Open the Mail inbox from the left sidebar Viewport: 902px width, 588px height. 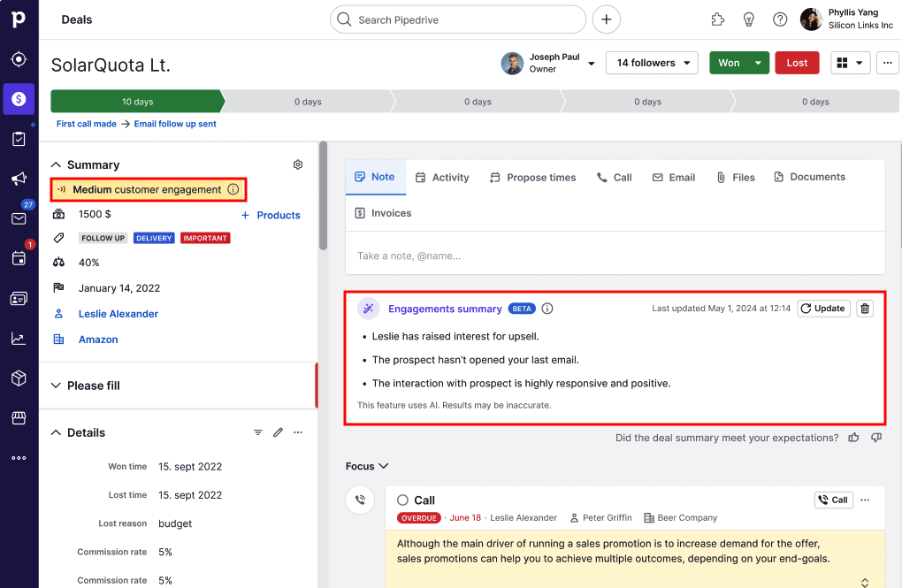pos(19,218)
